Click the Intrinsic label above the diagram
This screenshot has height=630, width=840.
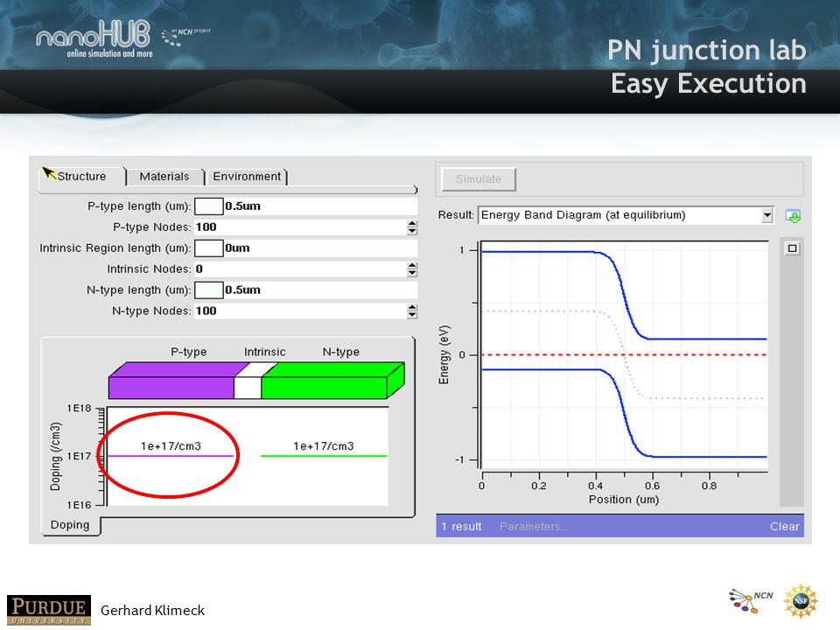click(x=264, y=352)
